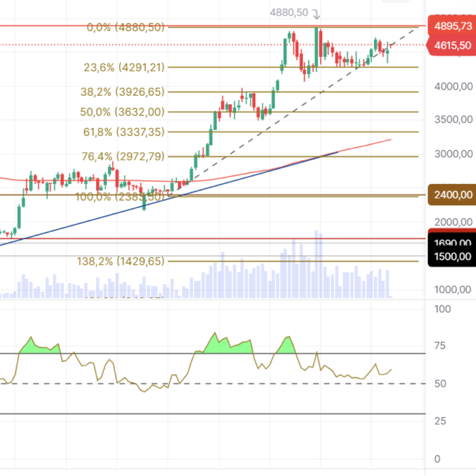Viewport: 476px width, 476px height.
Task: Click the 4615,50 current price tag
Action: pos(451,46)
